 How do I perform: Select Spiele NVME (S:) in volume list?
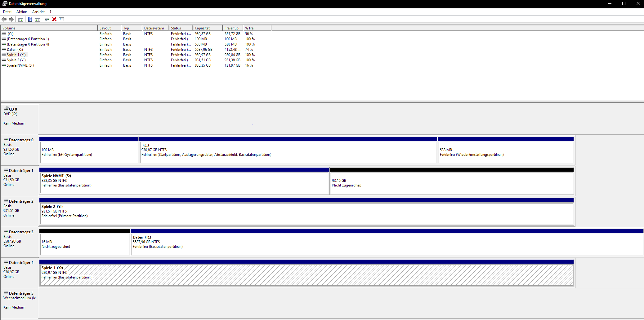[20, 65]
